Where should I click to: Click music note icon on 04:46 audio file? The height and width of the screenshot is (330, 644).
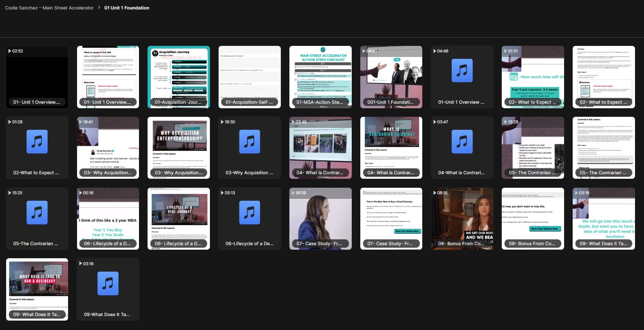tap(462, 71)
